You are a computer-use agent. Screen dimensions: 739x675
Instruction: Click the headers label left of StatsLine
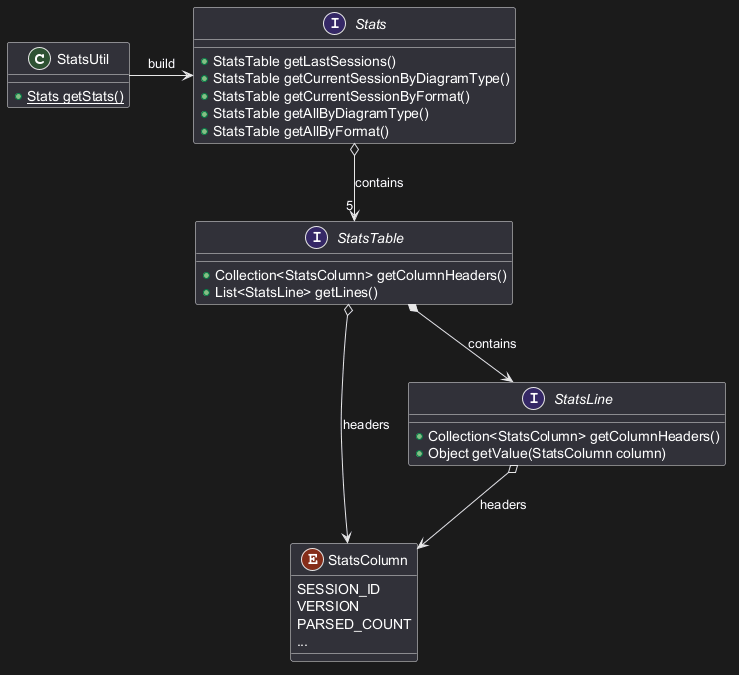coord(366,425)
